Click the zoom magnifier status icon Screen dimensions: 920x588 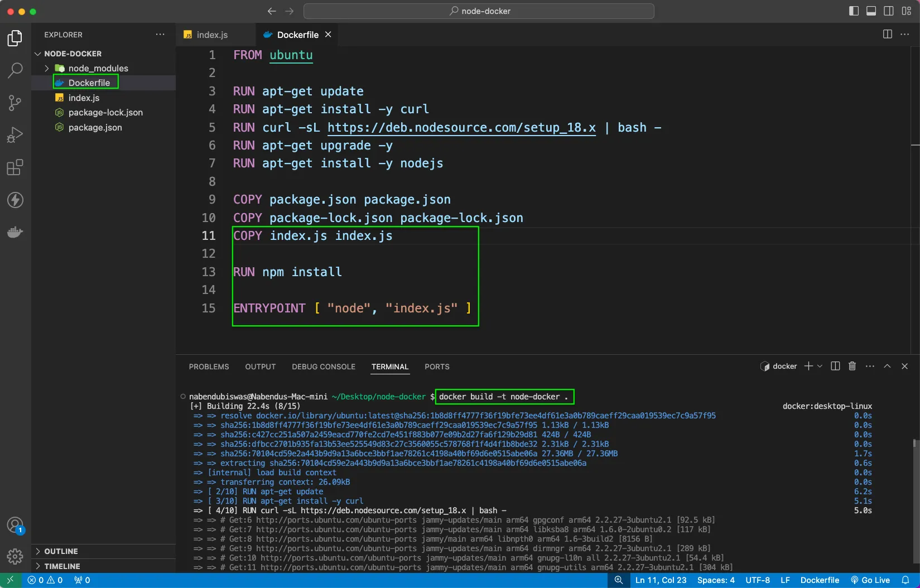[618, 580]
